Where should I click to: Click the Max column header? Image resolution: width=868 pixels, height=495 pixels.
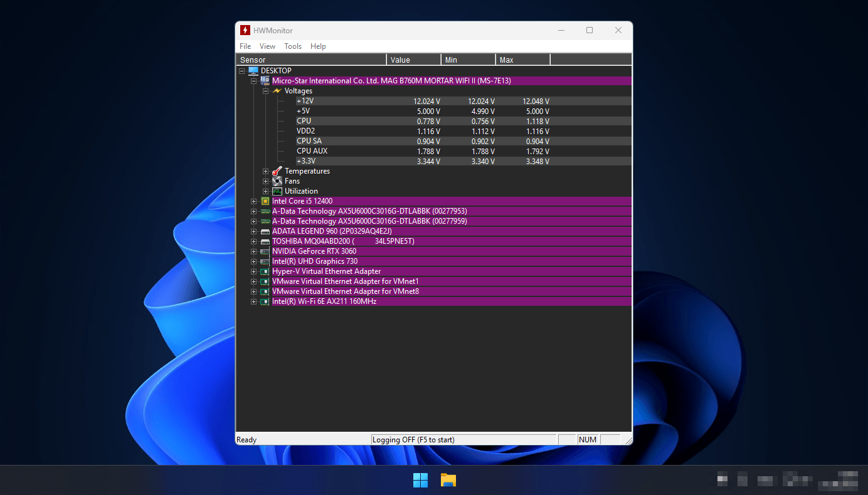tap(523, 60)
